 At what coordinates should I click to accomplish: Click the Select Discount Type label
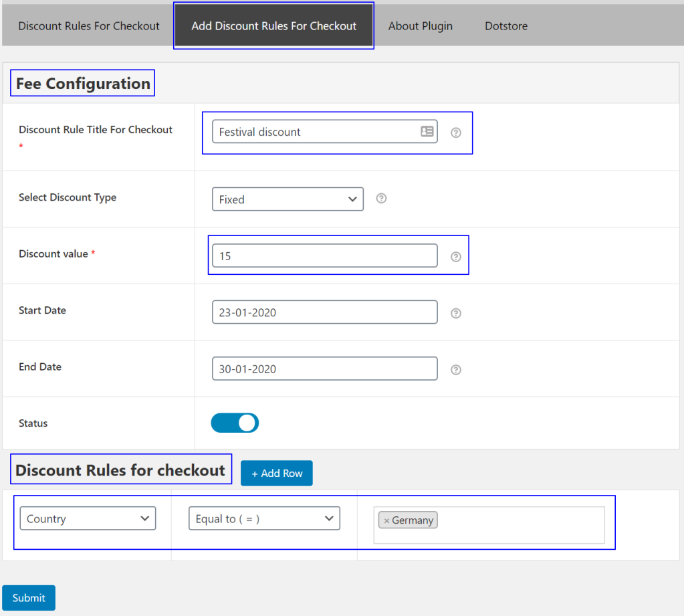[x=68, y=197]
